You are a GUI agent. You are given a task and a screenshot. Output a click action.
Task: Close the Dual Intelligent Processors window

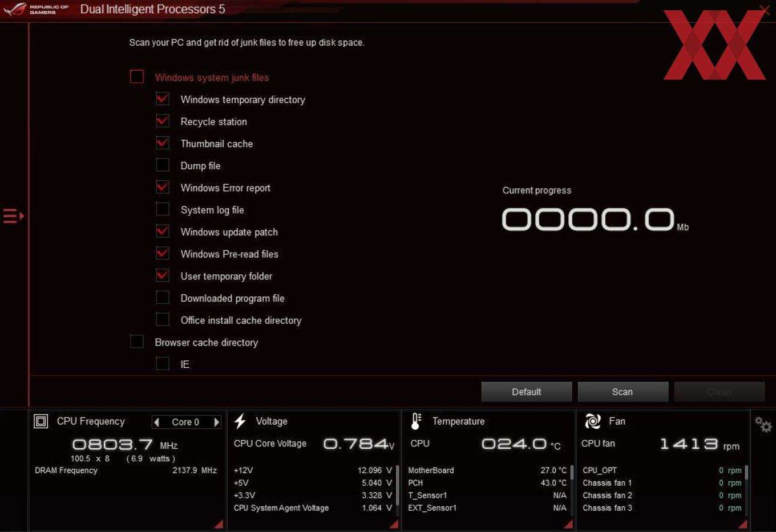(x=764, y=10)
